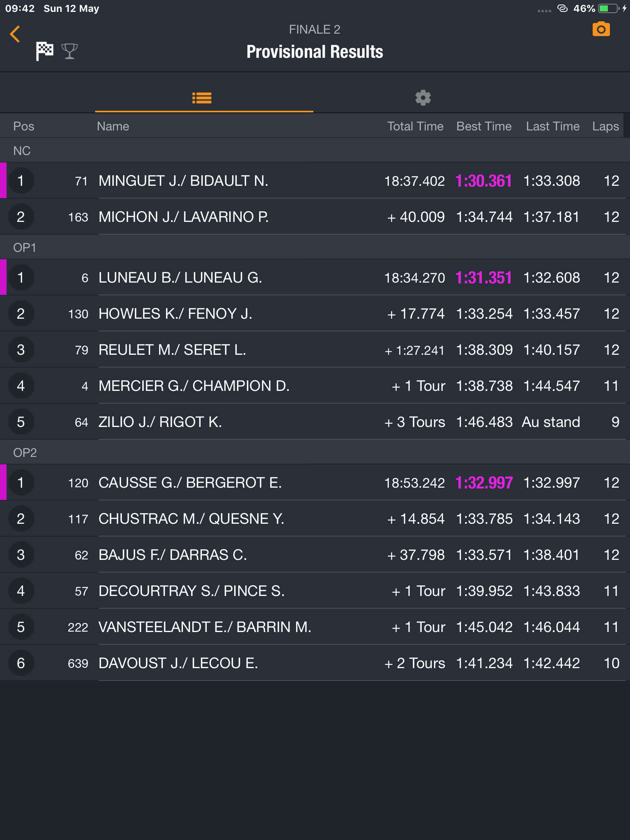Switch to the trophy standings icon
630x840 pixels.
69,51
